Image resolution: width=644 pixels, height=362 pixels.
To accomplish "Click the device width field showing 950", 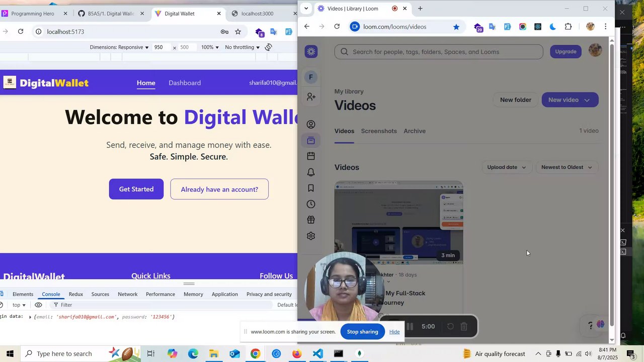I will [x=161, y=47].
